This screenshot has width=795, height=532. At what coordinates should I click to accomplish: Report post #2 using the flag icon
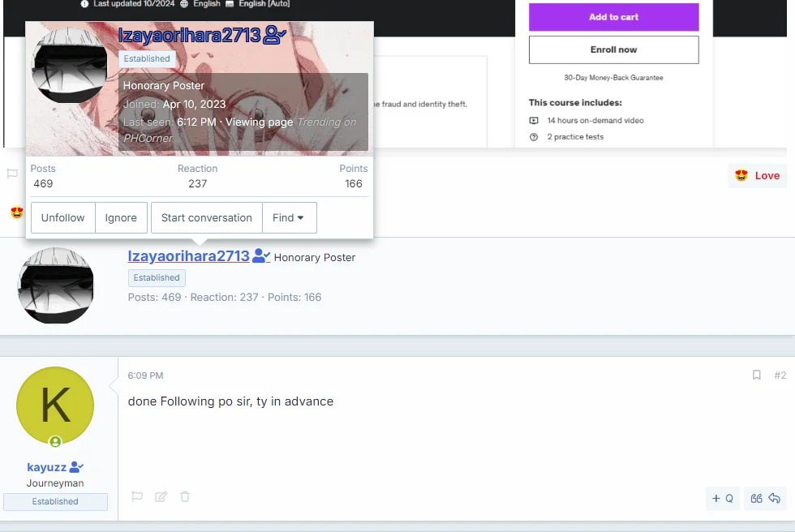(x=137, y=496)
